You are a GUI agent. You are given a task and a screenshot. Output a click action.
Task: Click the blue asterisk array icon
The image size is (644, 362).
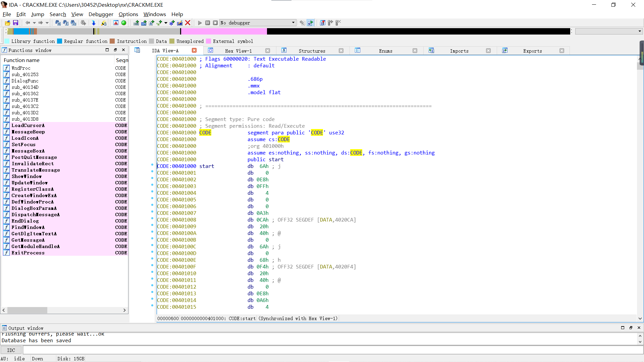pos(172,23)
